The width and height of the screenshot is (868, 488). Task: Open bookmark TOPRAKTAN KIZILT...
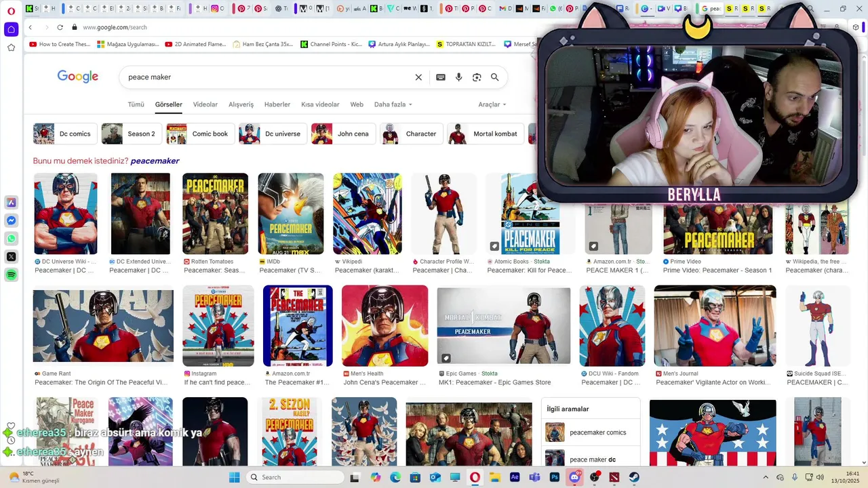467,44
